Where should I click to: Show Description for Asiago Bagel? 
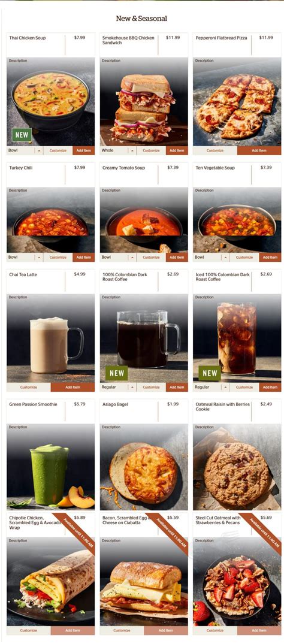point(111,427)
